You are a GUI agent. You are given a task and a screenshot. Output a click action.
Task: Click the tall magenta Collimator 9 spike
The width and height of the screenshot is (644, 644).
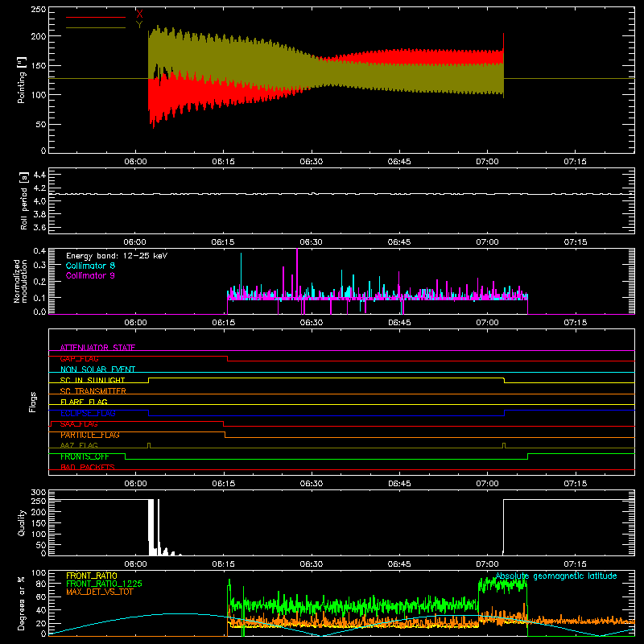click(x=297, y=273)
